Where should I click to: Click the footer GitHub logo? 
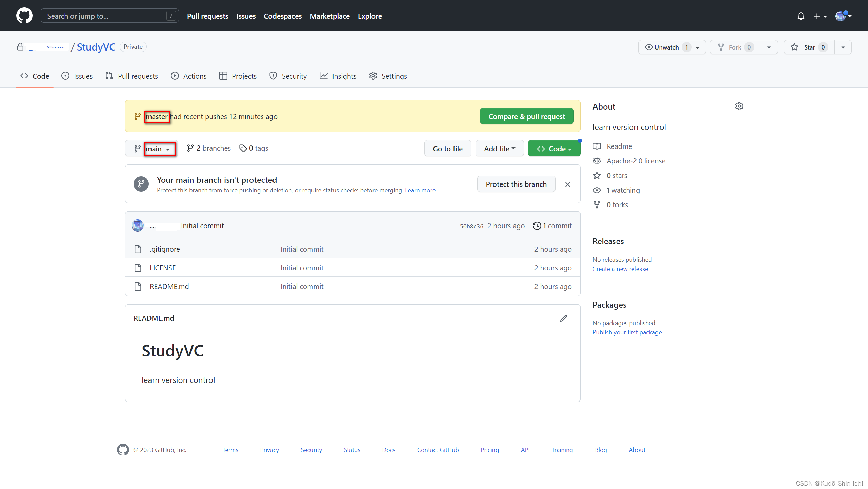pyautogui.click(x=123, y=450)
